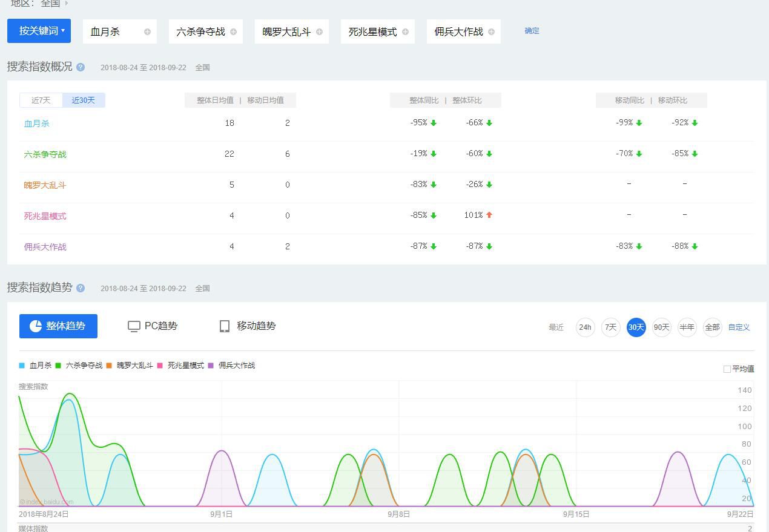Click the circular icon in the 死兆星模式 keyword box
The height and width of the screenshot is (532, 769).
pos(405,31)
